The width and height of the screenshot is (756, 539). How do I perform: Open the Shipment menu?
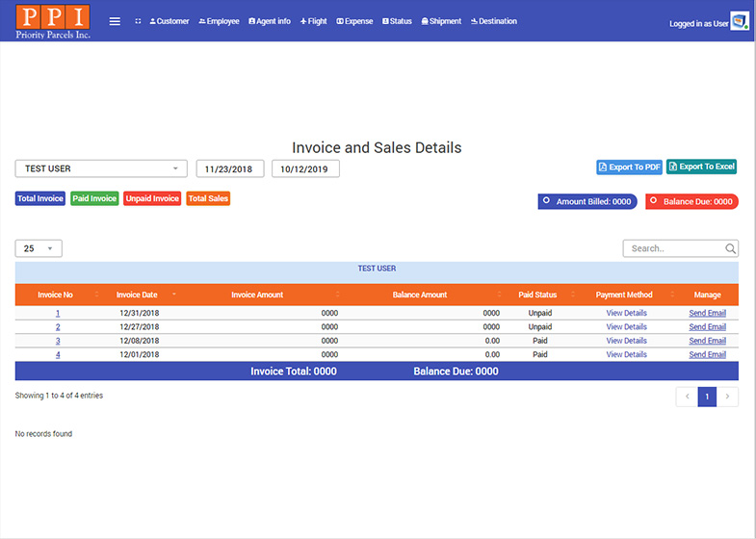[x=441, y=21]
